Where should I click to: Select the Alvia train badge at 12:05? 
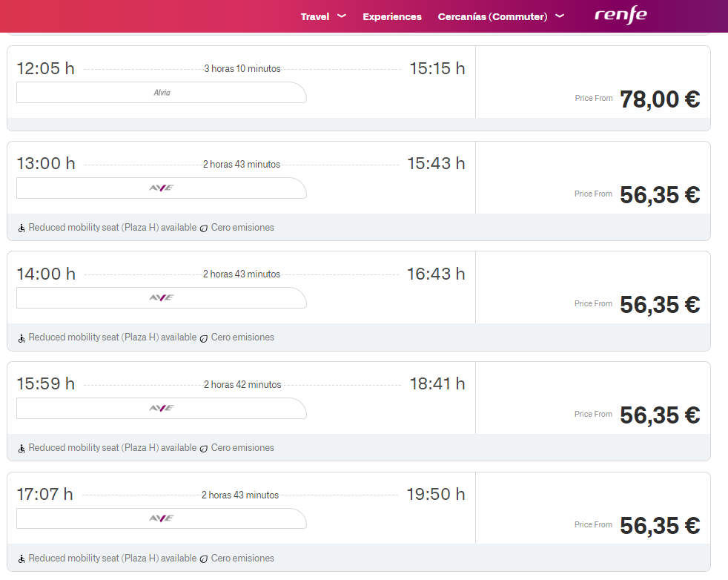pos(162,93)
